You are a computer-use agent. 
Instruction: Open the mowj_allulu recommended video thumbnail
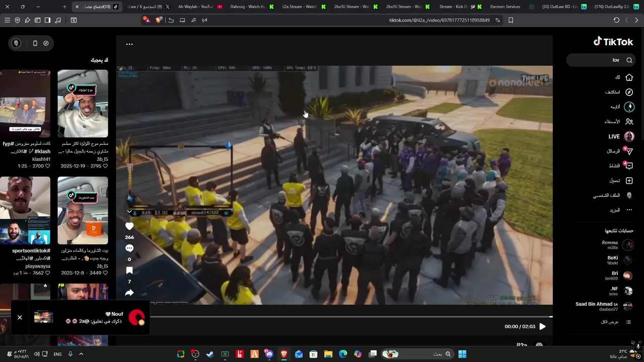pos(83,104)
